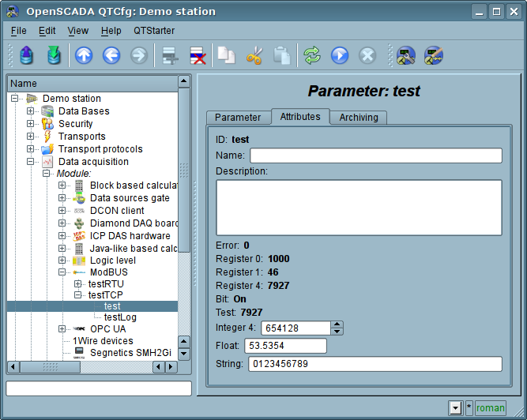Image resolution: width=527 pixels, height=420 pixels.
Task: Click the blue start play icon
Action: click(x=340, y=55)
